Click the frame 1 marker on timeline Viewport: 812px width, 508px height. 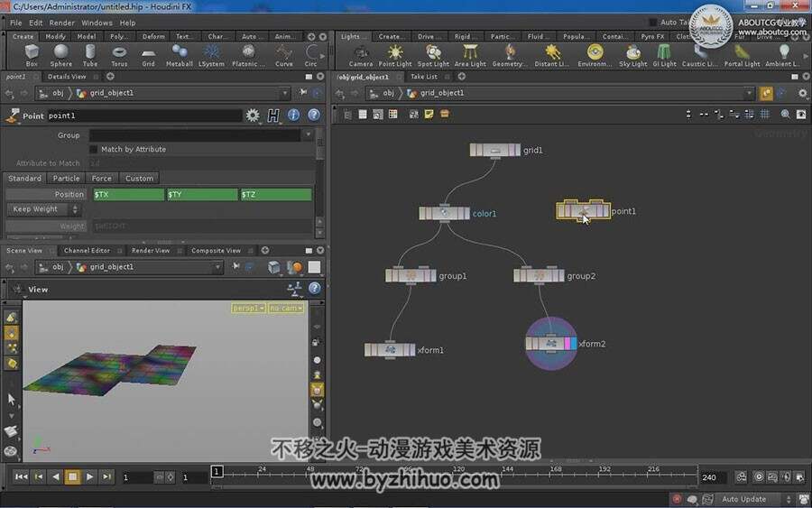[217, 471]
